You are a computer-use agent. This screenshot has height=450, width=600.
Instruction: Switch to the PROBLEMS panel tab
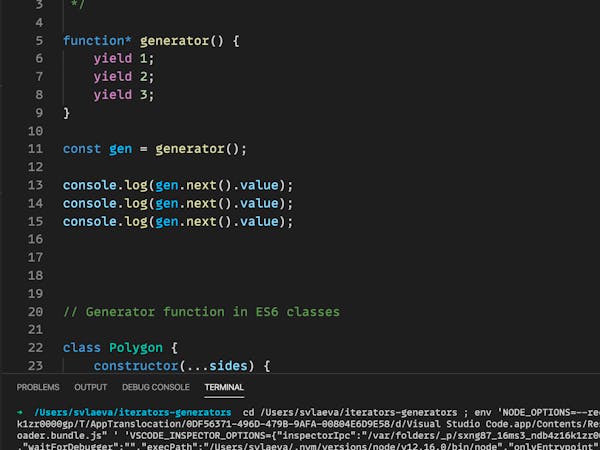[38, 387]
